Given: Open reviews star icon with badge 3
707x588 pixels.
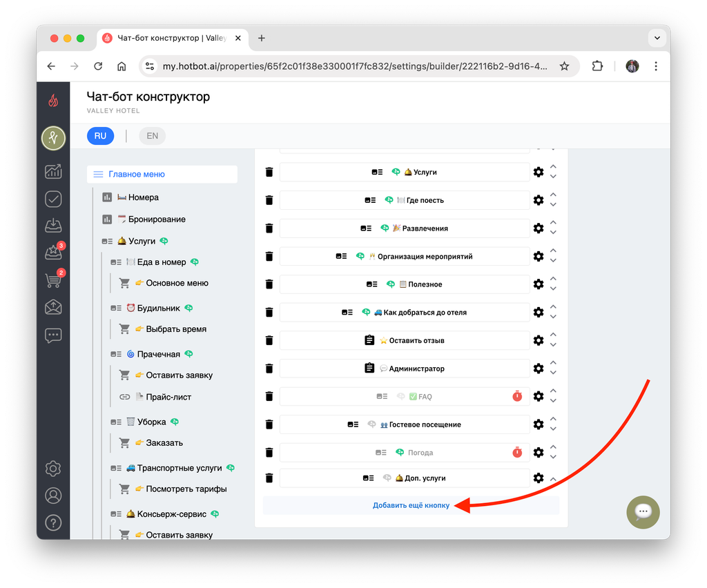Looking at the screenshot, I should pos(53,253).
